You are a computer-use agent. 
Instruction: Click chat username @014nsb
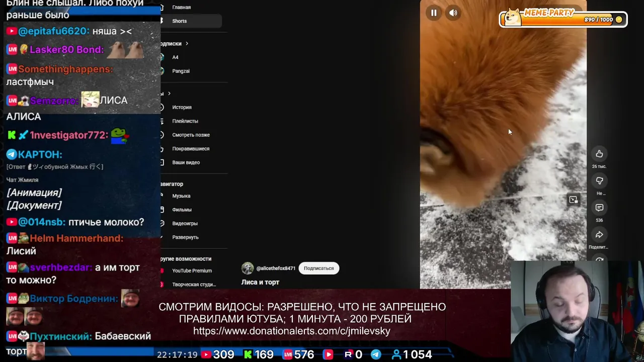click(42, 222)
